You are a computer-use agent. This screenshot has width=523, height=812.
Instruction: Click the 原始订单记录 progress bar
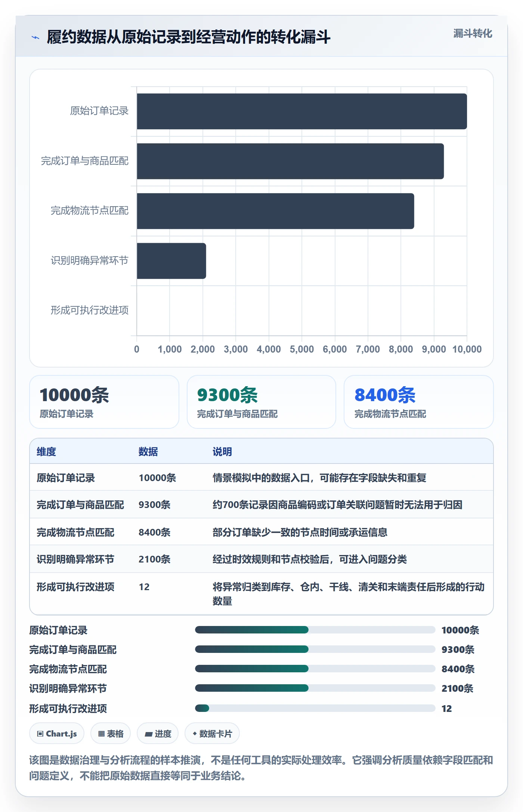pyautogui.click(x=315, y=630)
